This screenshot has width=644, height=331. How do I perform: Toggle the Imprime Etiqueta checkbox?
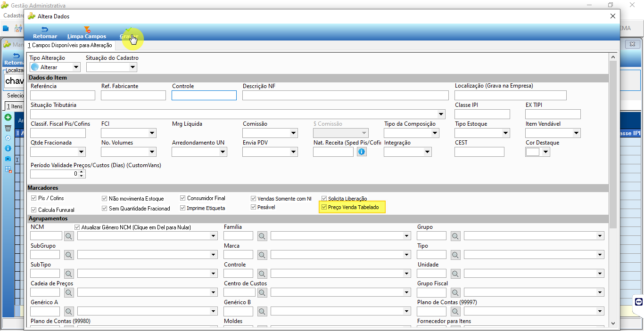click(183, 208)
